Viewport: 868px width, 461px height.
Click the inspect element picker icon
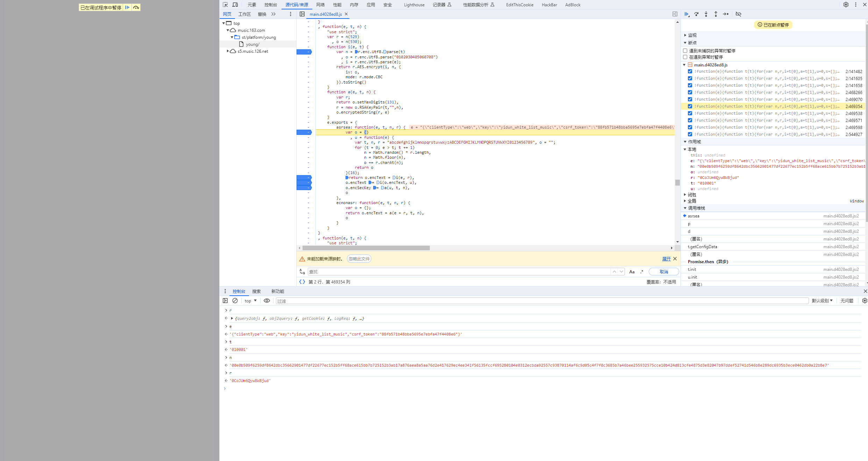pyautogui.click(x=225, y=5)
